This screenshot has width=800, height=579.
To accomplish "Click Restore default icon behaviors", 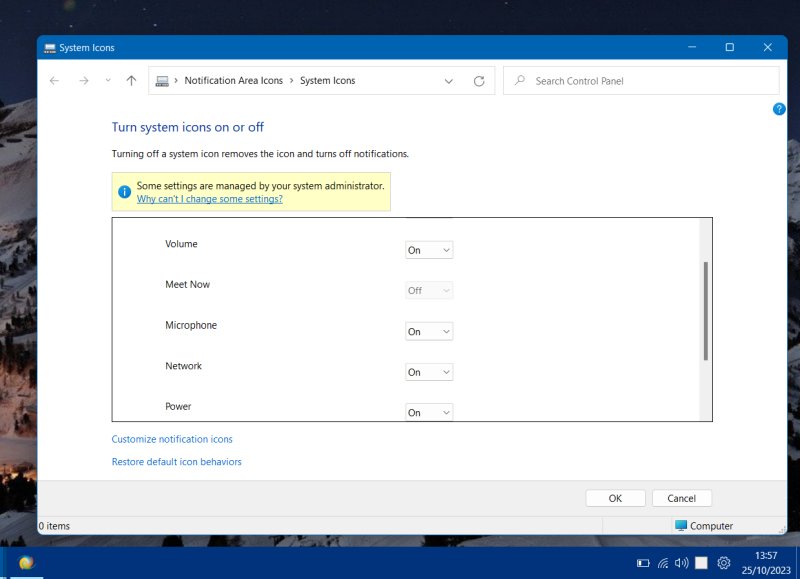I will (x=176, y=461).
